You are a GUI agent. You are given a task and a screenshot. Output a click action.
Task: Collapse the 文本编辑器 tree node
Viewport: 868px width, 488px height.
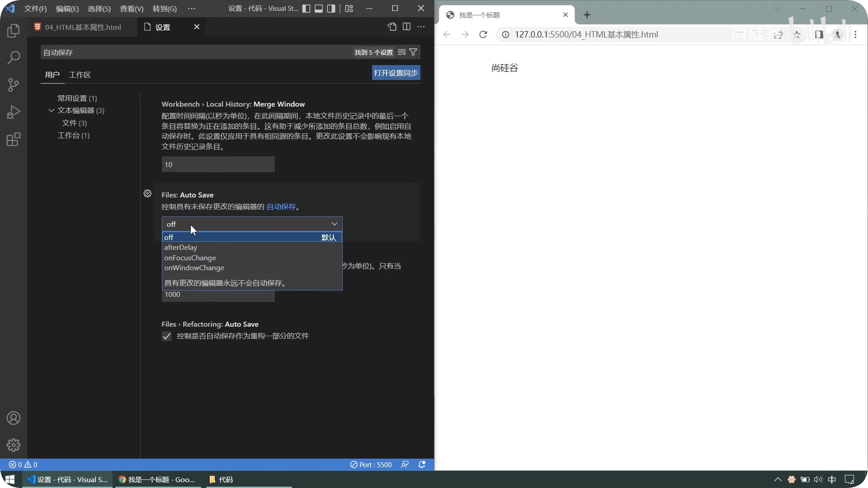point(52,110)
